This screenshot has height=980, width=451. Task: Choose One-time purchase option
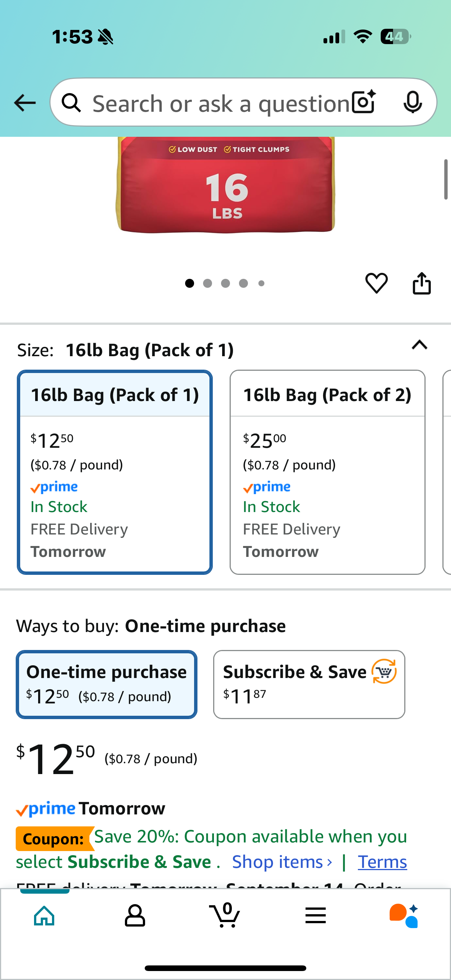coord(107,684)
